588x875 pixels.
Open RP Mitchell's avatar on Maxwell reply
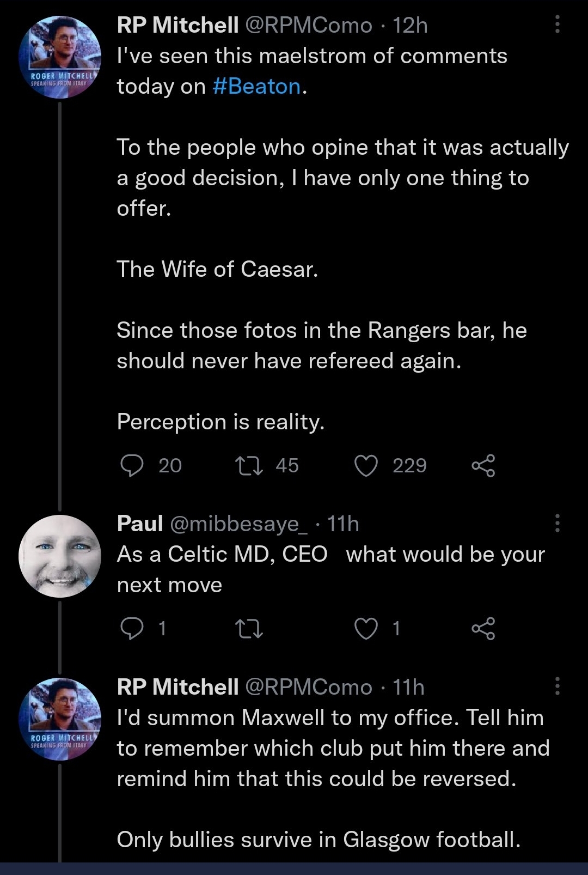[x=60, y=719]
